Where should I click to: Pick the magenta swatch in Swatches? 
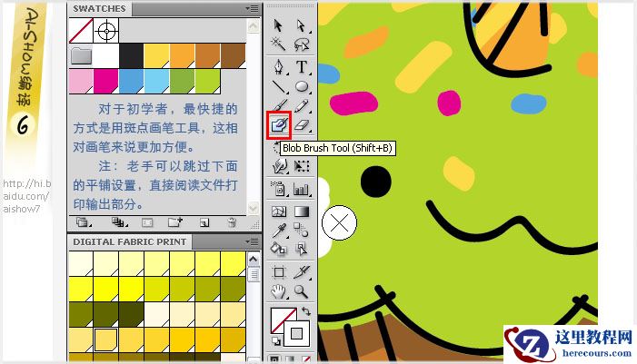(106, 81)
